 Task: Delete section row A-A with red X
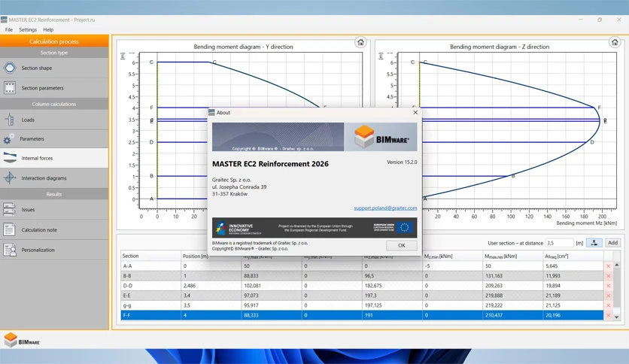coord(608,266)
